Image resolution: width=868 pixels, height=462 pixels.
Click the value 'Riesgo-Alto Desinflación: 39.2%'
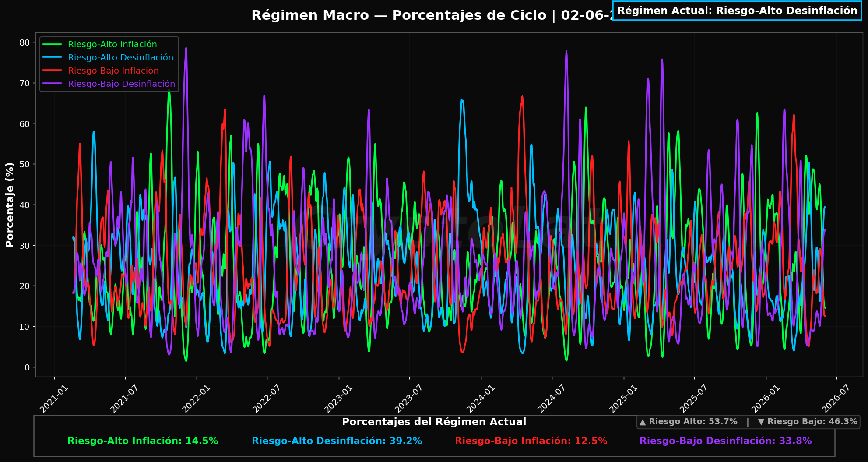coord(337,441)
